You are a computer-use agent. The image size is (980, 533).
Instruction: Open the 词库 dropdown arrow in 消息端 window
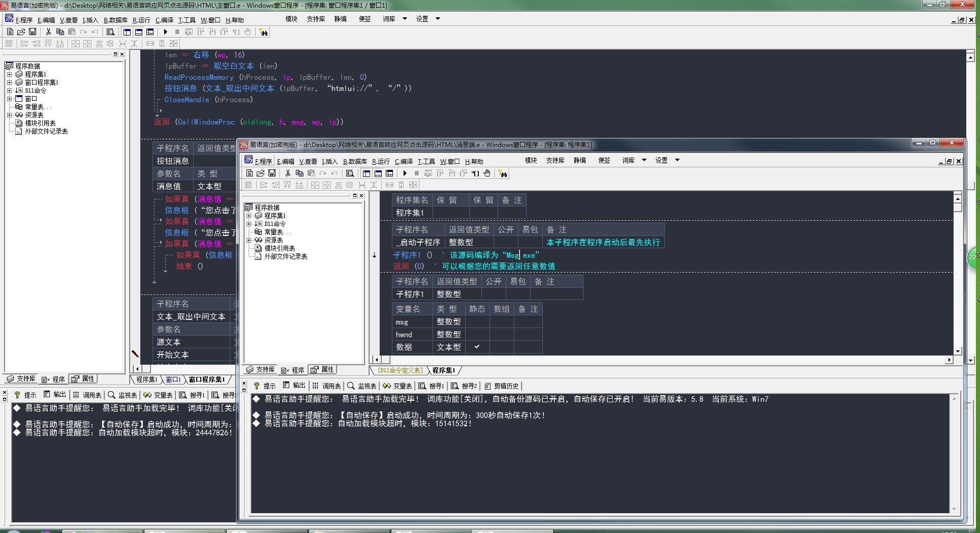(x=644, y=160)
